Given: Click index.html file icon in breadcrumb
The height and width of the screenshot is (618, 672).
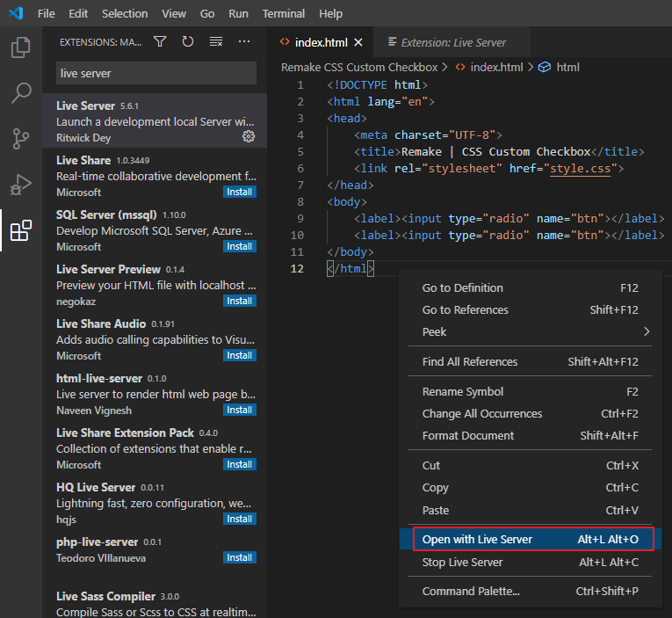Looking at the screenshot, I should point(460,67).
